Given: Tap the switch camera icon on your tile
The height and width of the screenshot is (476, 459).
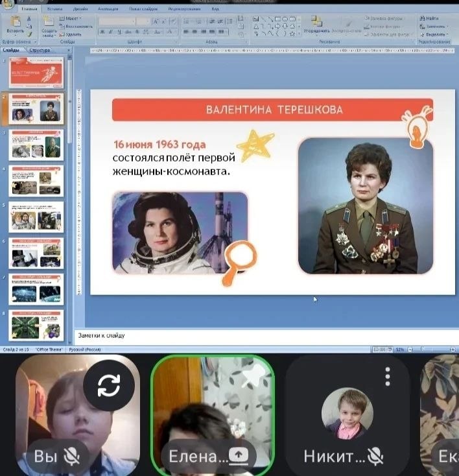Looking at the screenshot, I should [x=109, y=386].
